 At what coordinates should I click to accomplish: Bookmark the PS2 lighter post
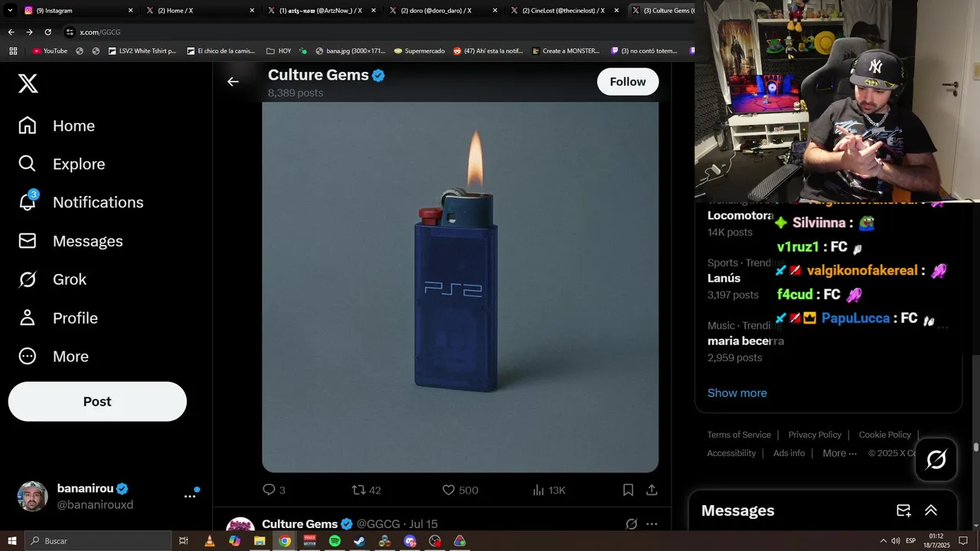(x=628, y=490)
